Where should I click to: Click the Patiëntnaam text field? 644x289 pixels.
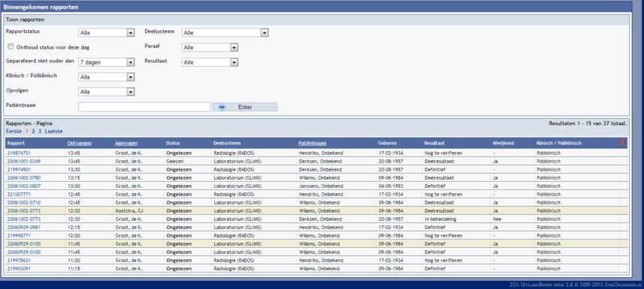click(x=145, y=107)
